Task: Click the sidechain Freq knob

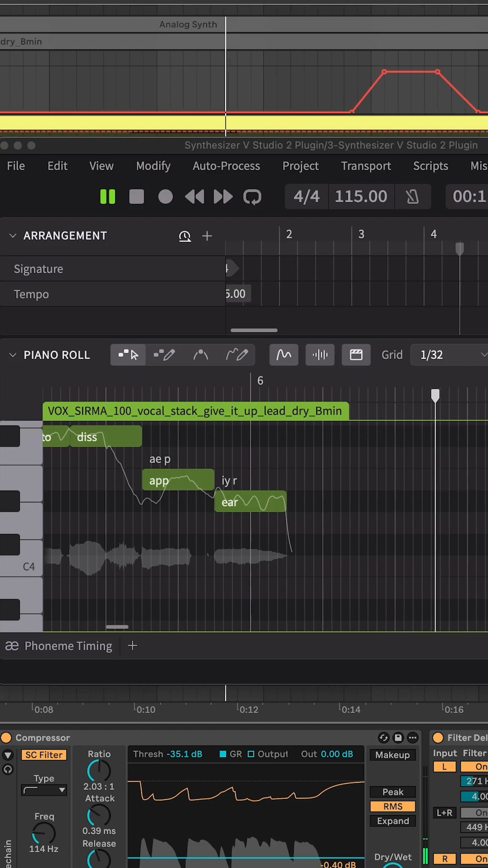Action: click(x=44, y=833)
